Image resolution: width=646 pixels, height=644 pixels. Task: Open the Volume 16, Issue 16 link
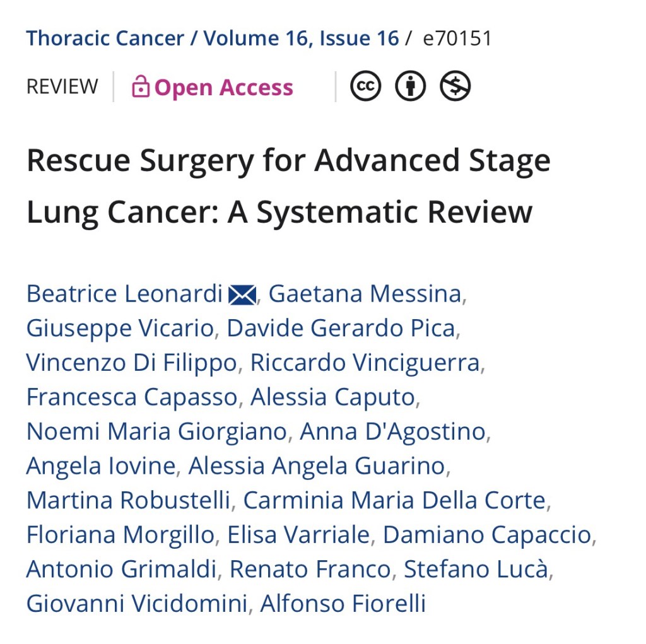pos(301,38)
